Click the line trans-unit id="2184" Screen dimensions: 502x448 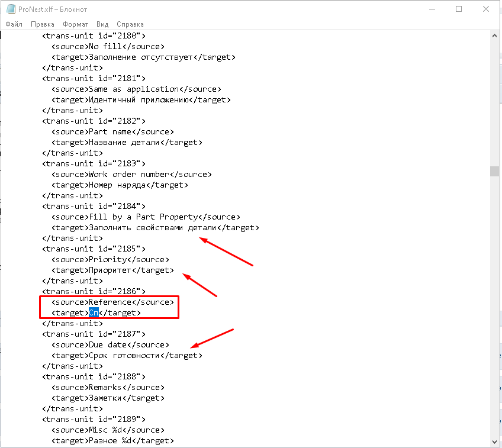94,206
